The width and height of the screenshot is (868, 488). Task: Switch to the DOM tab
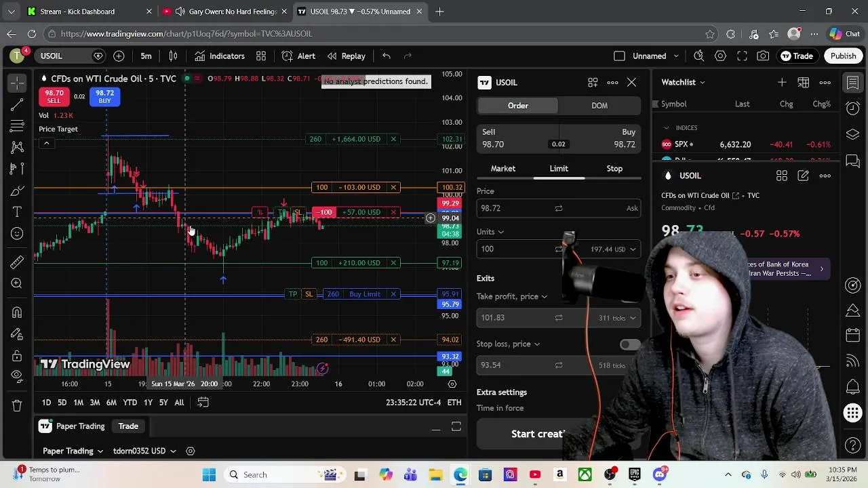(x=599, y=106)
